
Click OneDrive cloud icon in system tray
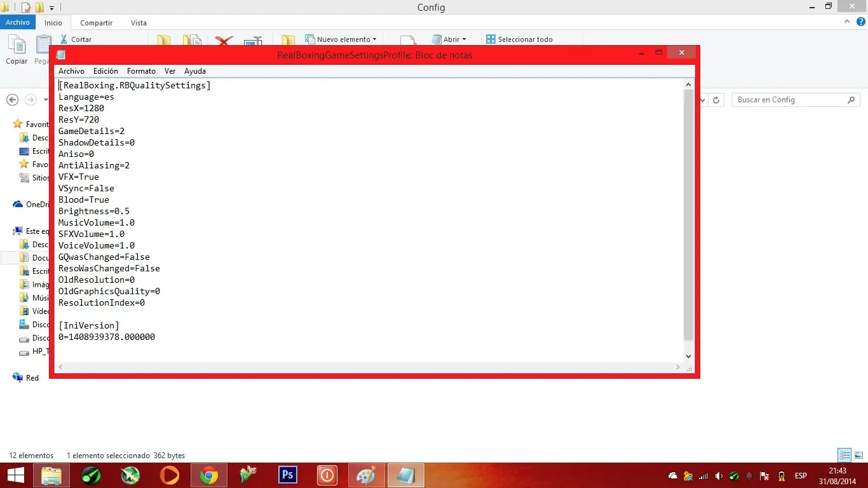point(673,475)
